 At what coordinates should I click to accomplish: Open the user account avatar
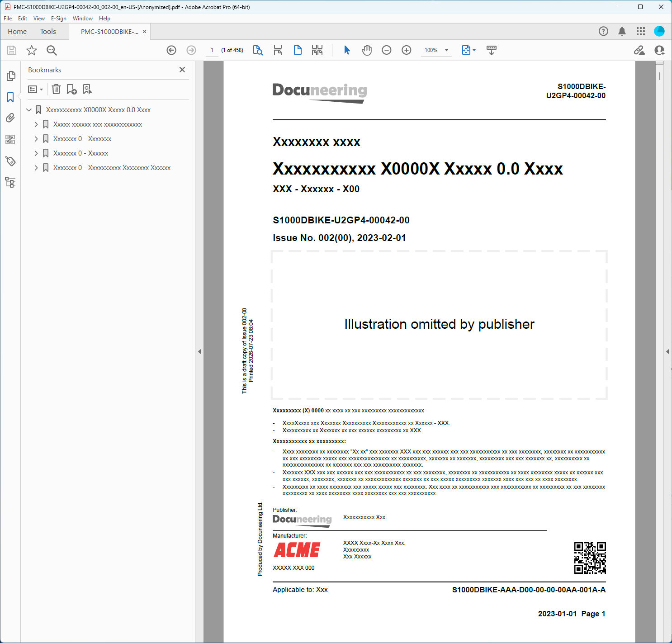click(x=659, y=31)
